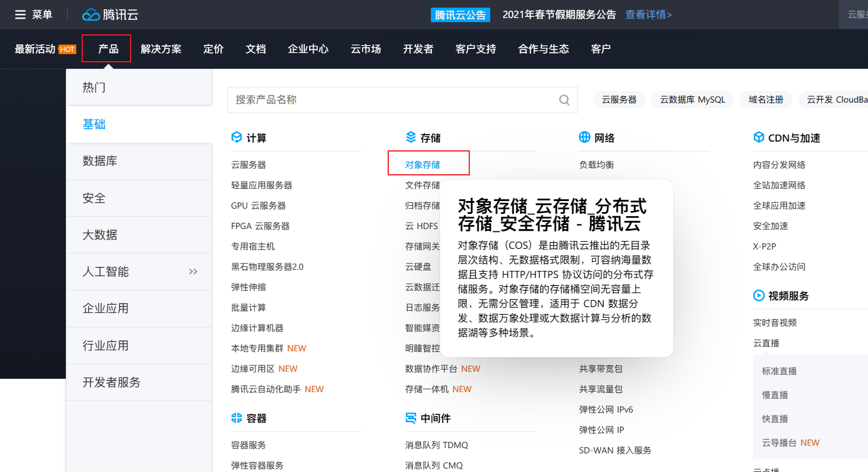Select the 数据库 category tab

(x=139, y=161)
